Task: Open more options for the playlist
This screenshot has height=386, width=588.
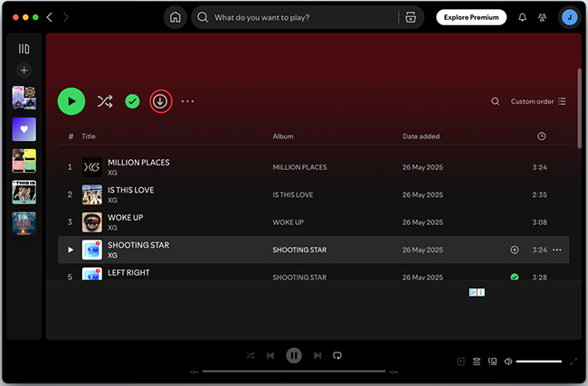Action: (187, 101)
